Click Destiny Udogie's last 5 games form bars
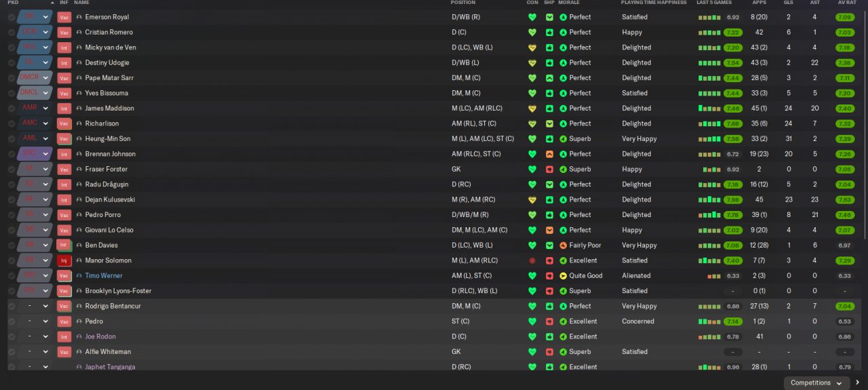The height and width of the screenshot is (390, 868). 709,62
